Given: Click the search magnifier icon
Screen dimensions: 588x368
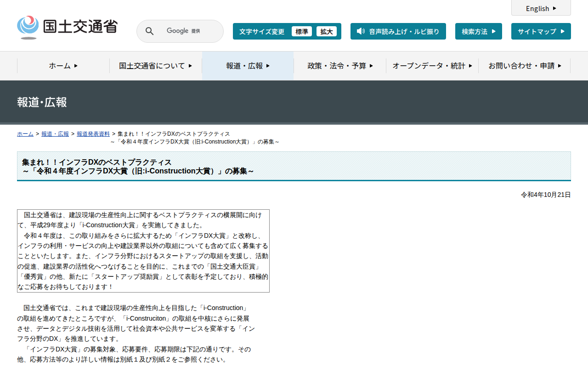Looking at the screenshot, I should [149, 31].
